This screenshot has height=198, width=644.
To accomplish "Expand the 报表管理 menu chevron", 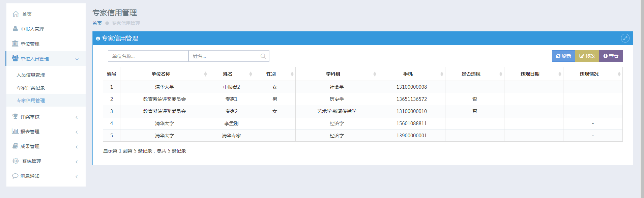I will point(77,132).
